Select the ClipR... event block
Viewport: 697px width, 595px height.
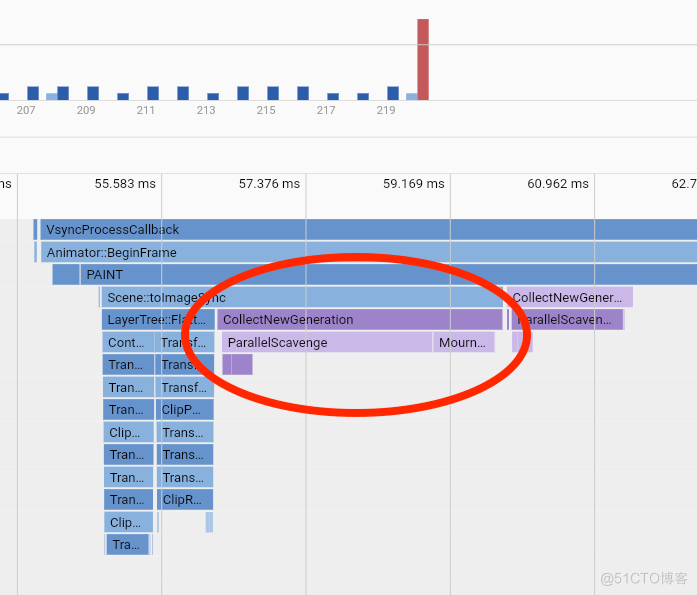coord(185,500)
